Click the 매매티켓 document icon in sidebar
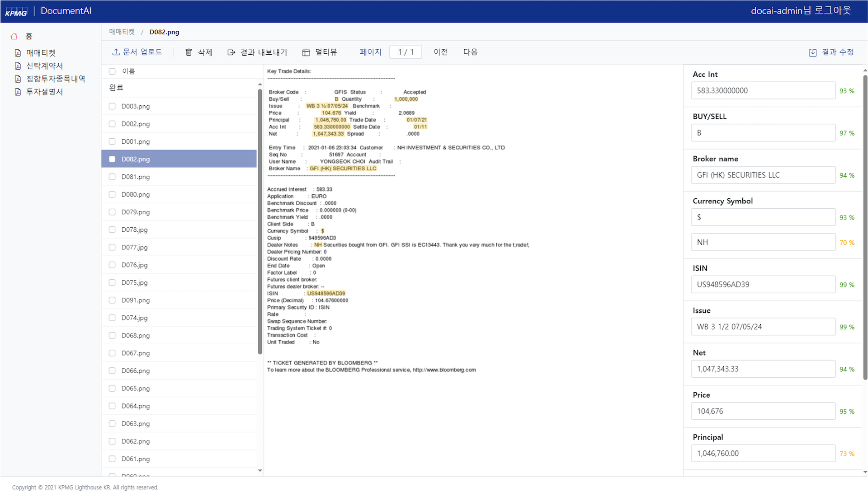 [x=18, y=53]
